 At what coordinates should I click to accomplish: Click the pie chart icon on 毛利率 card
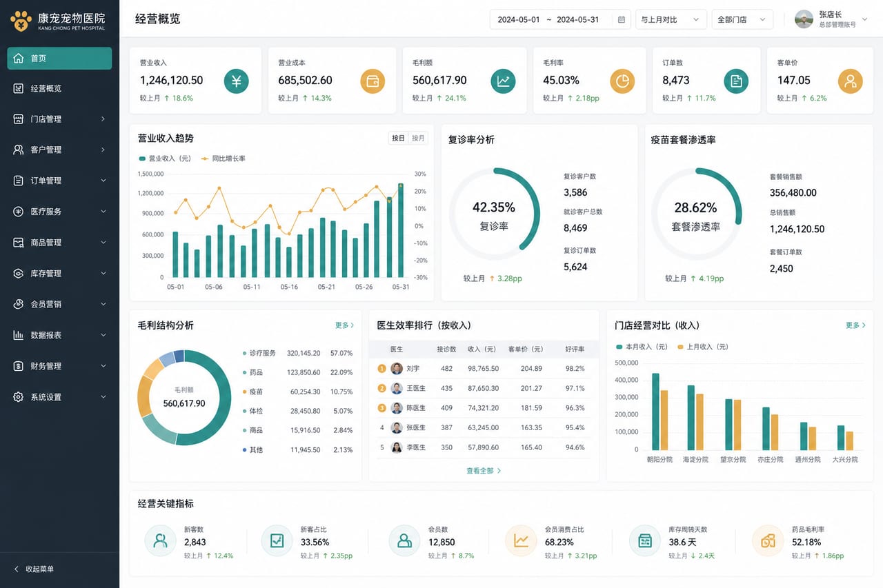click(x=622, y=81)
